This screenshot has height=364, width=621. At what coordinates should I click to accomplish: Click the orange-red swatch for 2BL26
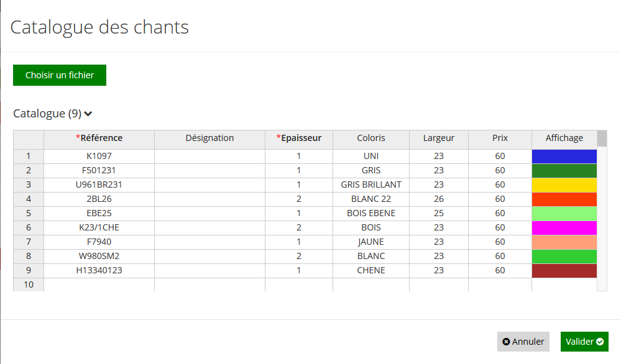pos(564,199)
